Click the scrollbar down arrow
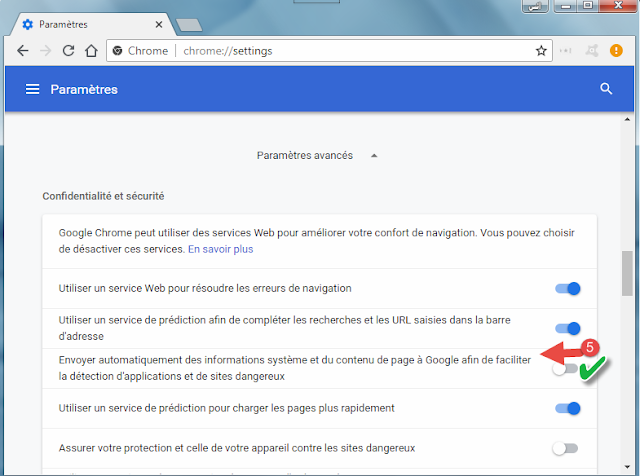Screen dimensions: 640x476 coord(627,467)
